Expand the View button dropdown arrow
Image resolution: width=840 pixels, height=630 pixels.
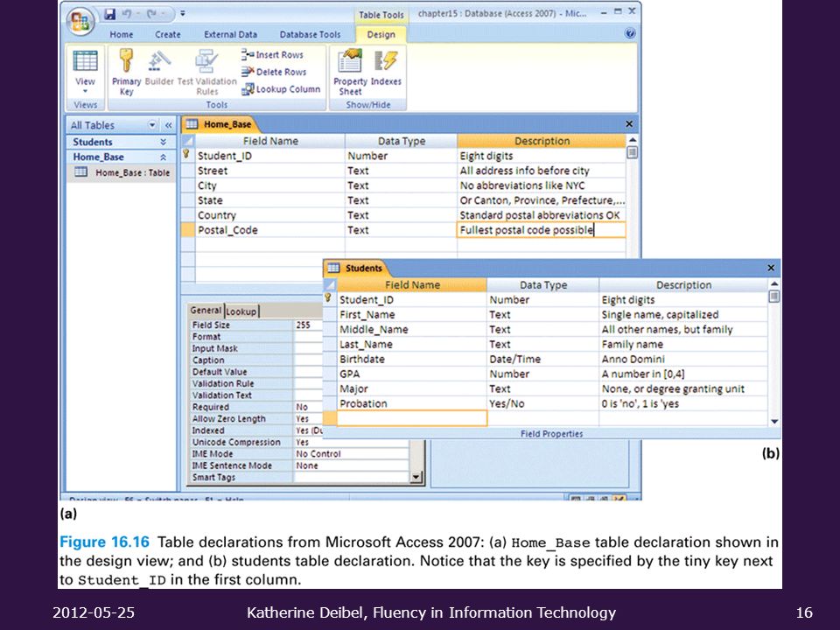tap(85, 92)
